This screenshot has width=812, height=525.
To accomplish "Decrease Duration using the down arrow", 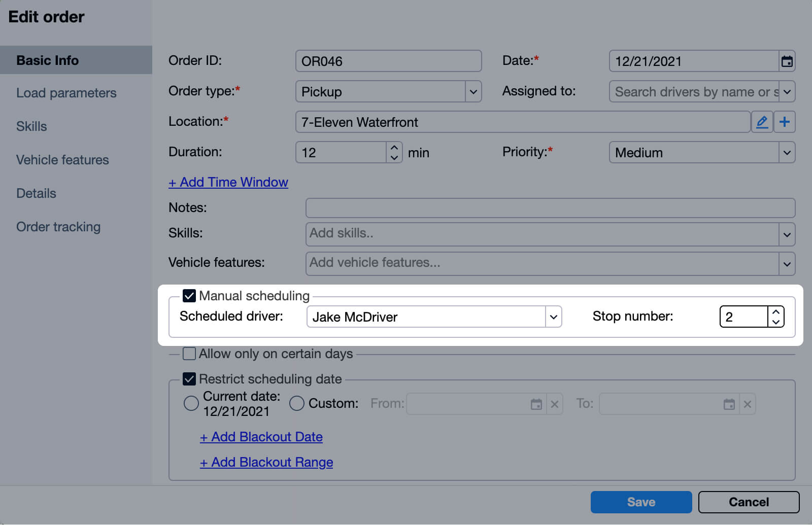I will pyautogui.click(x=394, y=158).
